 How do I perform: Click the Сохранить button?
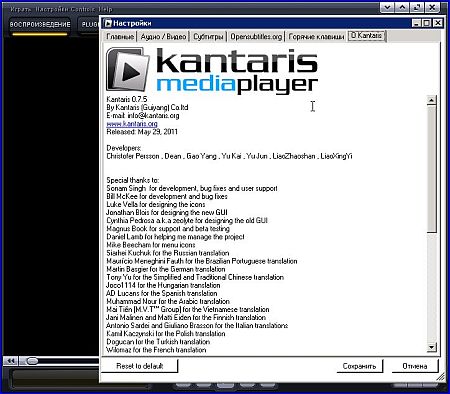tap(359, 366)
